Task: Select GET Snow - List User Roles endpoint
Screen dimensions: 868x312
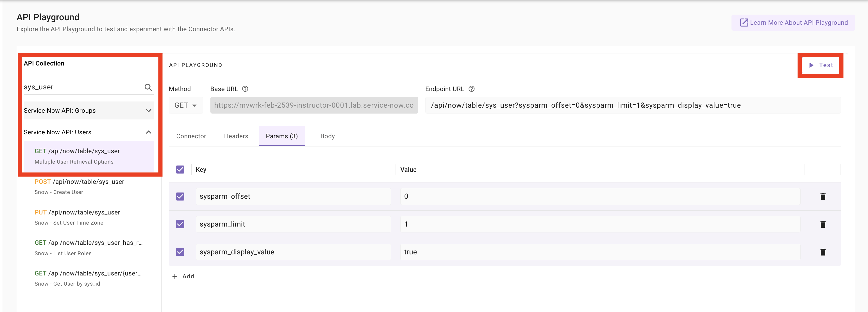Action: 88,248
